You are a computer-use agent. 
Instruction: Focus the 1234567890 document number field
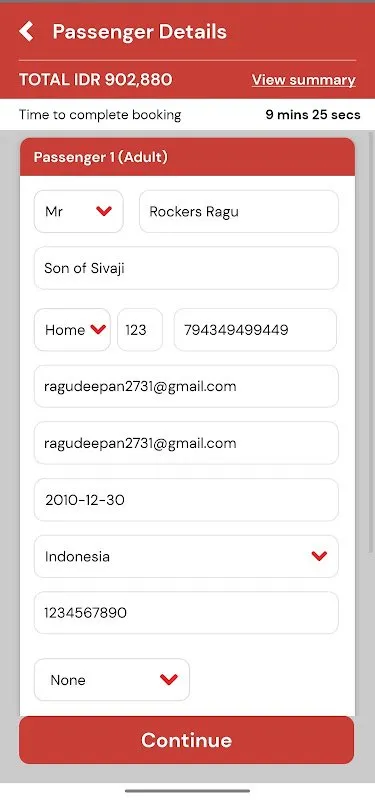coord(186,613)
